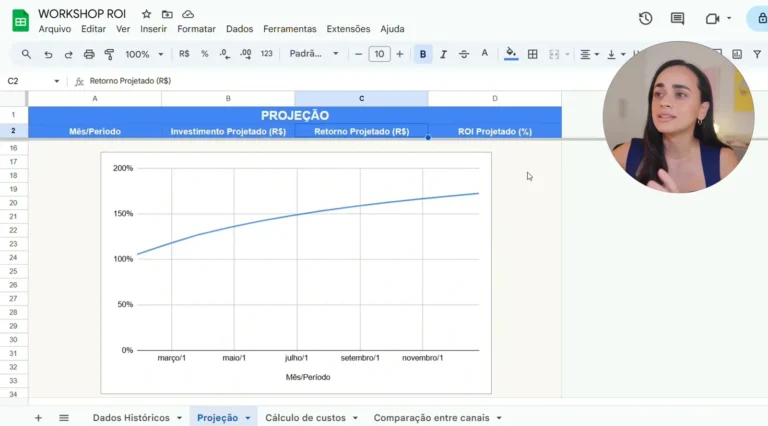Format as currency with R$ button
Image resolution: width=768 pixels, height=426 pixels.
point(184,54)
